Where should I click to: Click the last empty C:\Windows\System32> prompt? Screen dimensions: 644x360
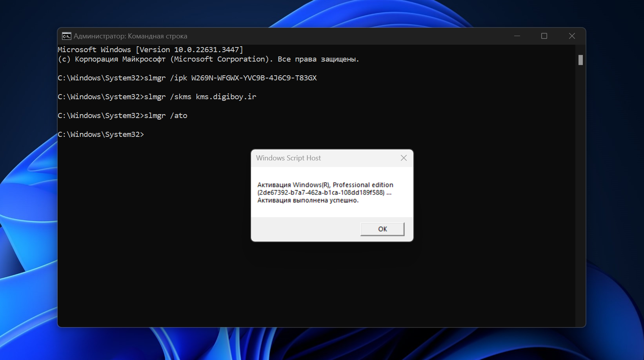coord(101,135)
